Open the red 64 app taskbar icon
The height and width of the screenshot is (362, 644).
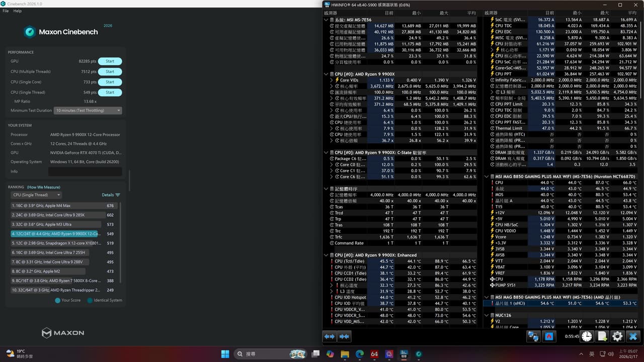click(374, 354)
